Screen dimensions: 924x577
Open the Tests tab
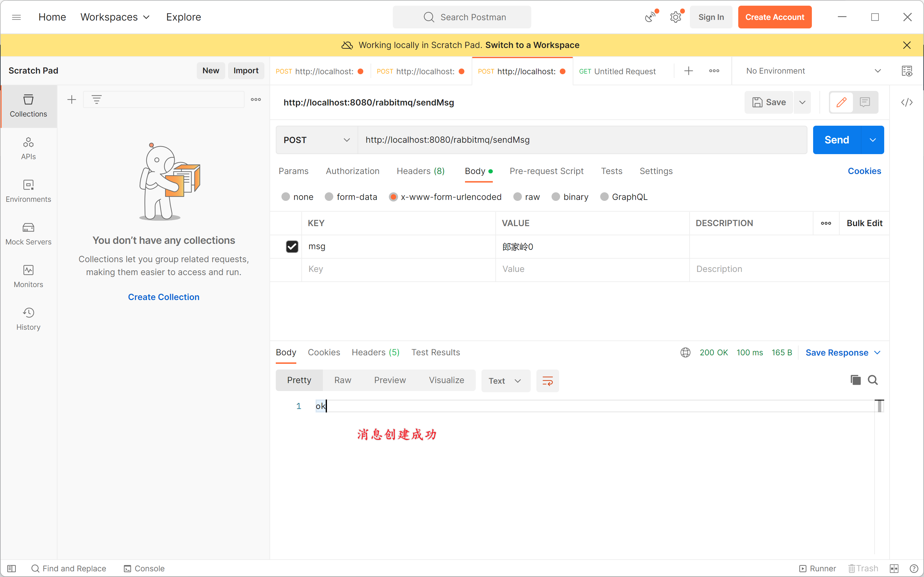pos(612,171)
